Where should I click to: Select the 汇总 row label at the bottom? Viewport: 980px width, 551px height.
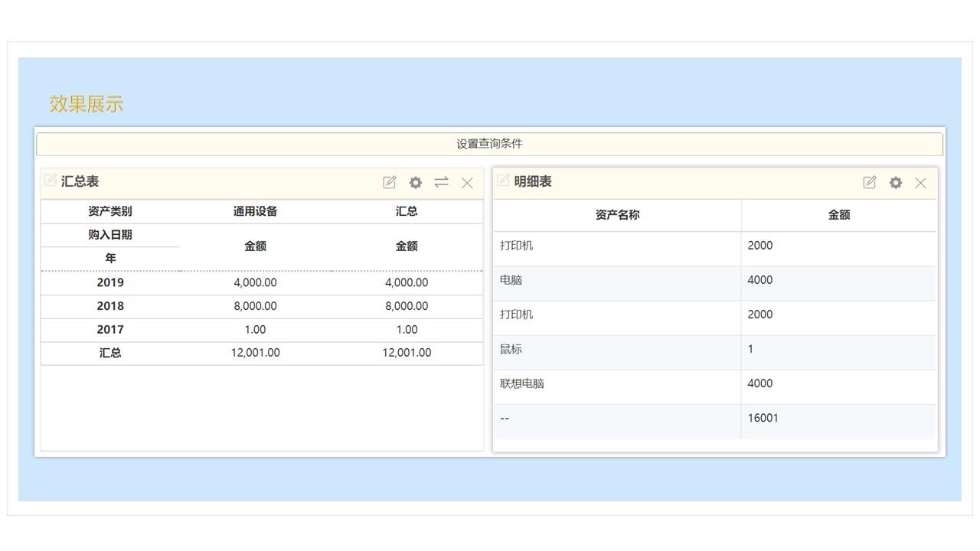click(x=110, y=353)
